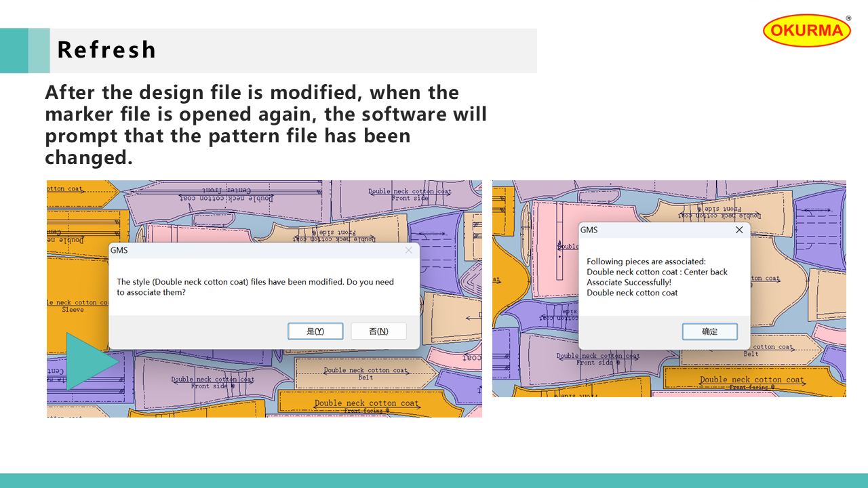
Task: Click the dark teal header accent block
Action: [14, 50]
